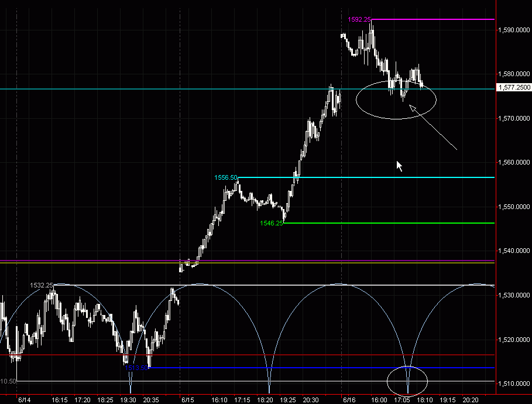This screenshot has width=532, height=404.
Task: Select the blue horizontal support line
Action: click(x=322, y=368)
